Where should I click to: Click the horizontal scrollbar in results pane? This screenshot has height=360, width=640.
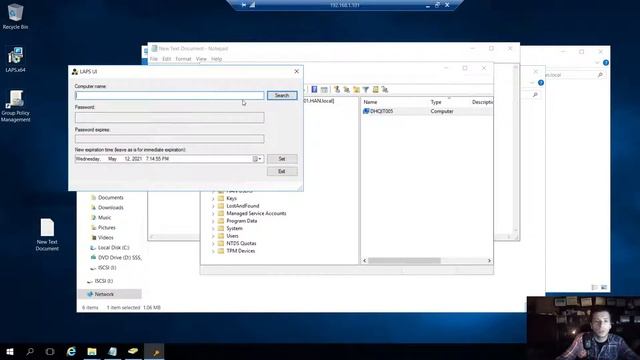click(404, 260)
